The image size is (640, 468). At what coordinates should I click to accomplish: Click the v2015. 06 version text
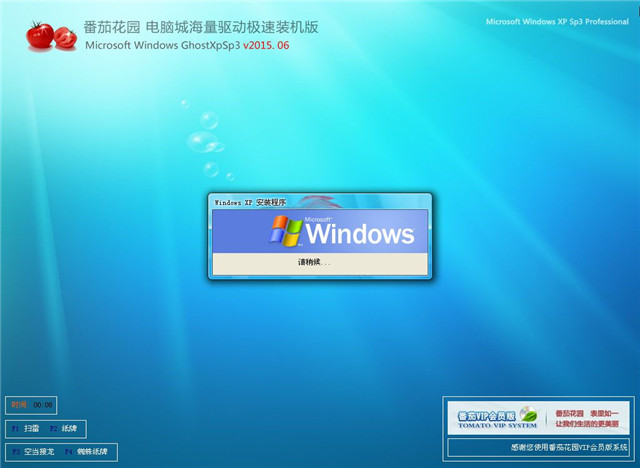point(266,45)
